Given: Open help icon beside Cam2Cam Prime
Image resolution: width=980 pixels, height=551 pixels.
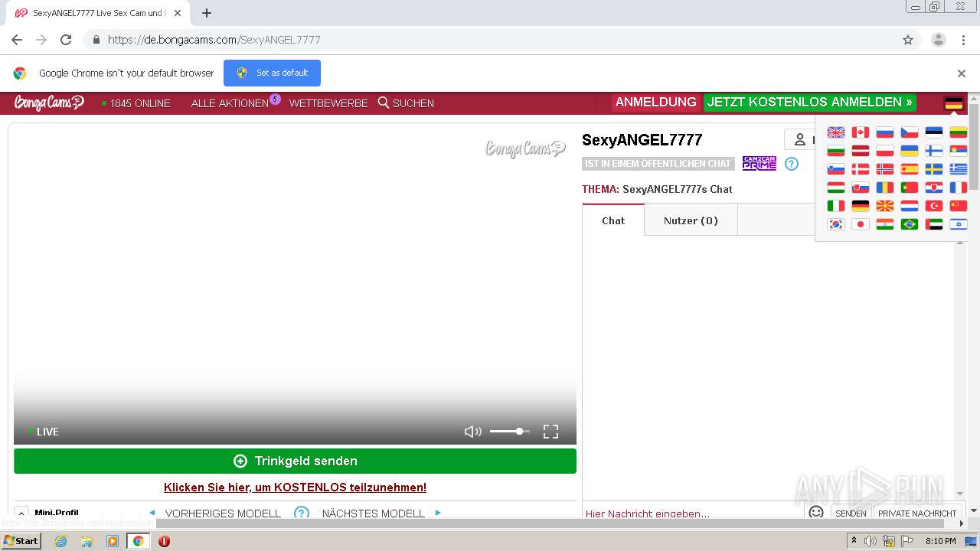Looking at the screenshot, I should [792, 164].
